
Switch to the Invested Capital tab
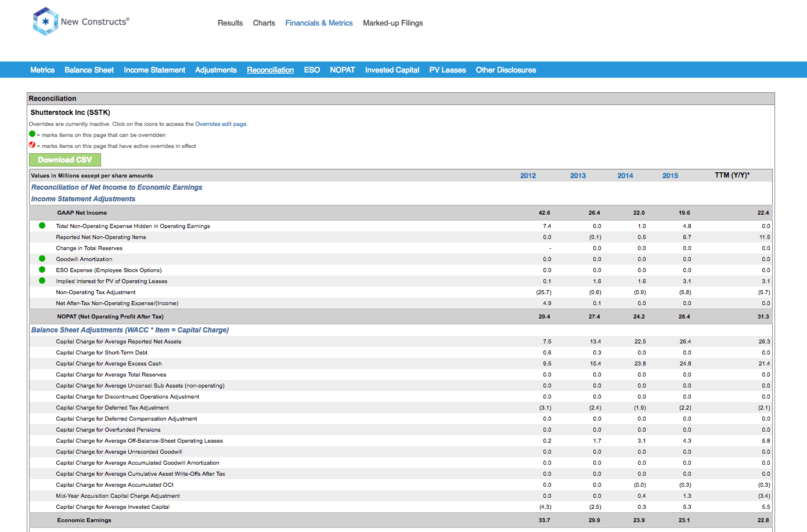(x=392, y=70)
